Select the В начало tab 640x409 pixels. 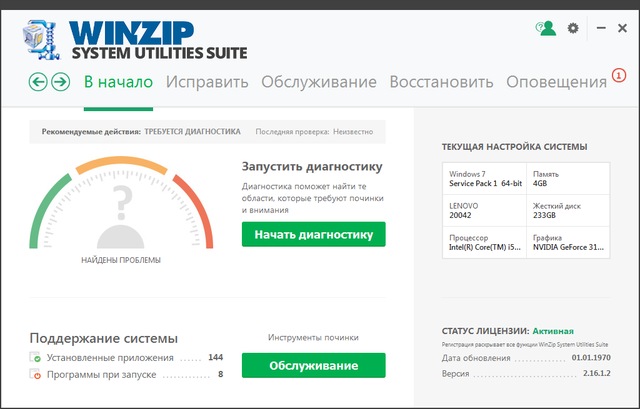(x=118, y=82)
